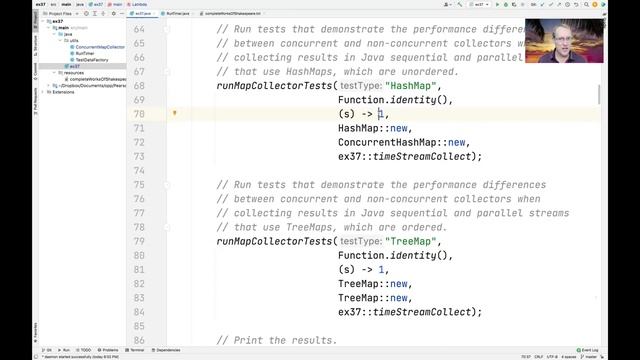The height and width of the screenshot is (360, 640).
Task: Open the TODO tool window
Action: (x=84, y=350)
